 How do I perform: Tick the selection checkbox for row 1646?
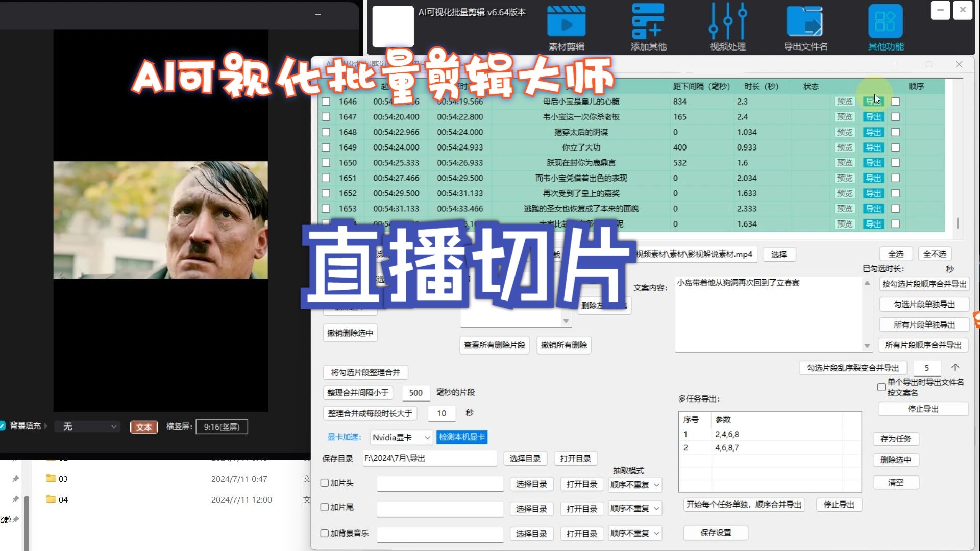coord(326,102)
